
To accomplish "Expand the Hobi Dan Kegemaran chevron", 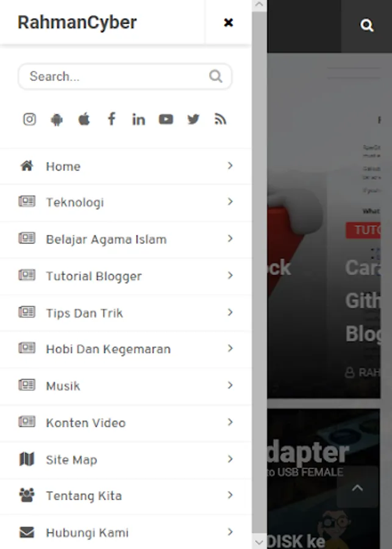I will 230,348.
